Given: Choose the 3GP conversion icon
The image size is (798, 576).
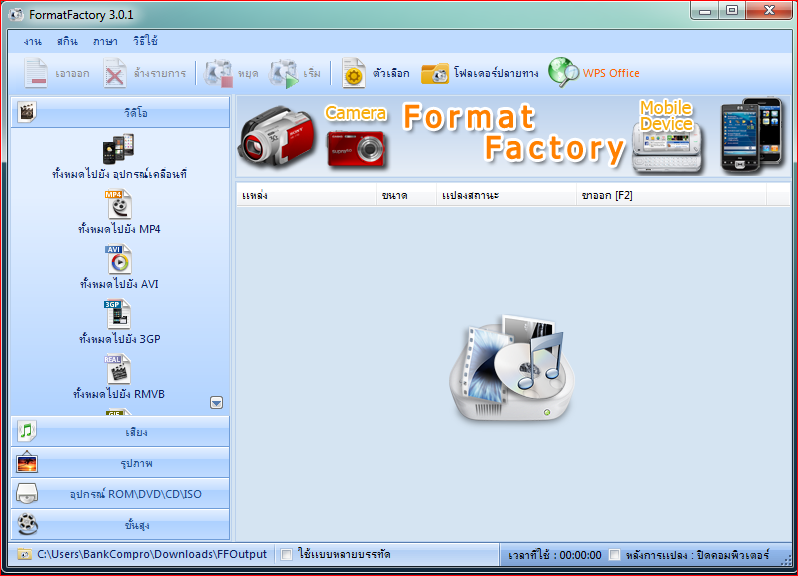Looking at the screenshot, I should tap(119, 314).
